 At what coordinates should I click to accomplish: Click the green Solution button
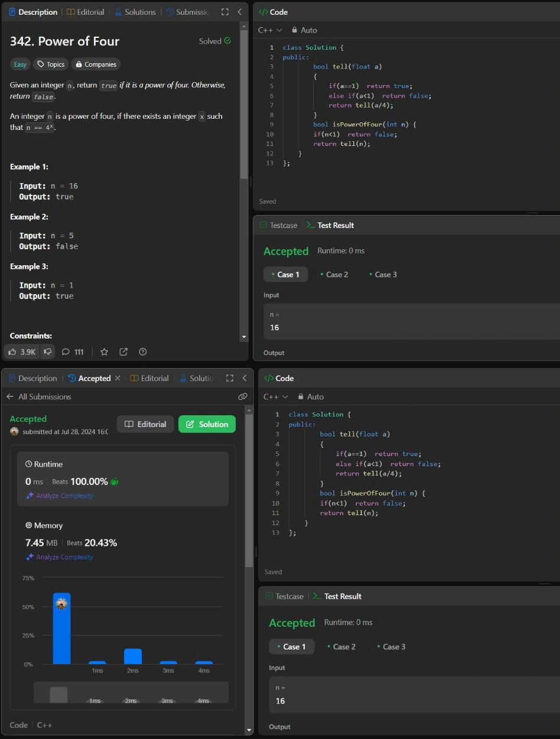point(207,424)
